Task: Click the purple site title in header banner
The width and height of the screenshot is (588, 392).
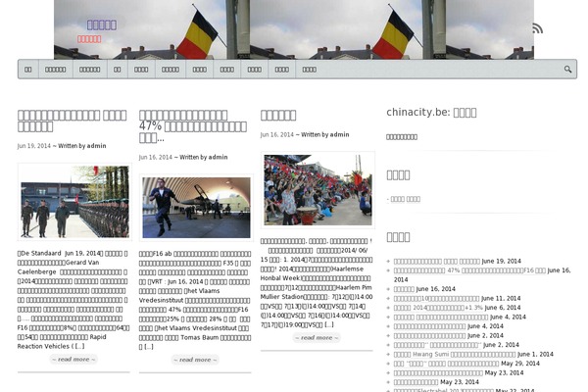Action: tap(102, 24)
